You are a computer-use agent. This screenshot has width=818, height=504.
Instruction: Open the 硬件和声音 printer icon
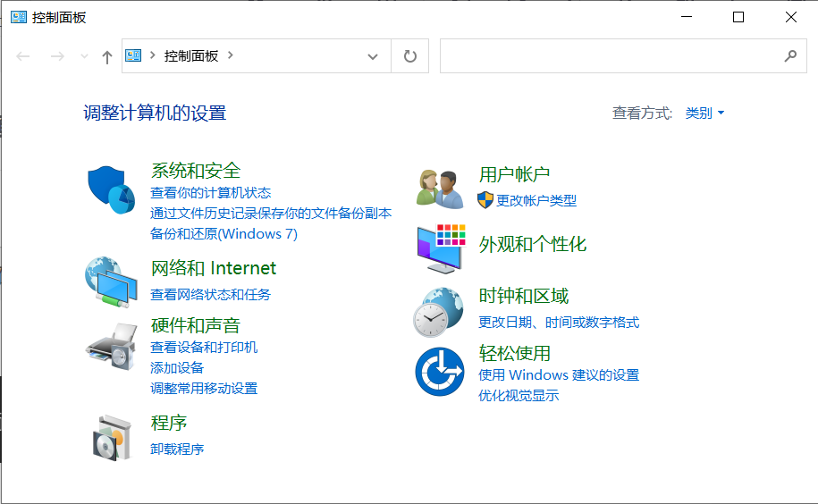click(111, 347)
